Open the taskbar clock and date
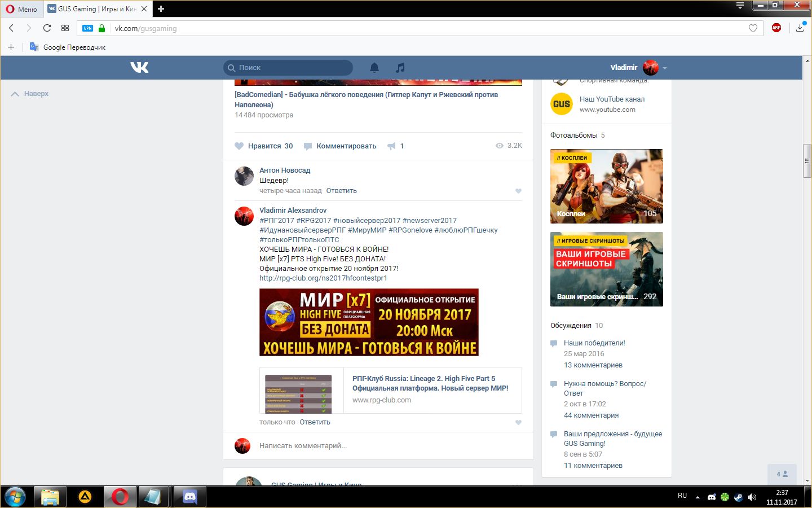Viewport: 812px width, 508px height. (782, 497)
